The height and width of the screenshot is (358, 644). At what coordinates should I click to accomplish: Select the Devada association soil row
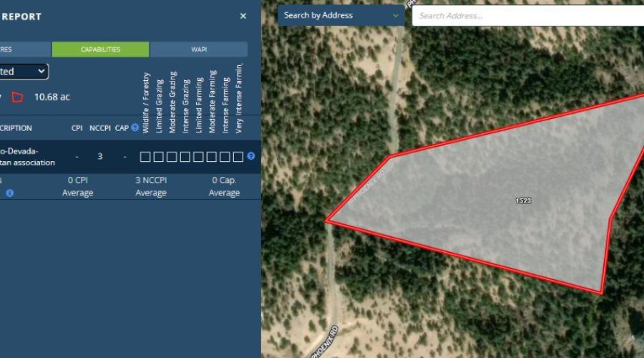tap(131, 157)
